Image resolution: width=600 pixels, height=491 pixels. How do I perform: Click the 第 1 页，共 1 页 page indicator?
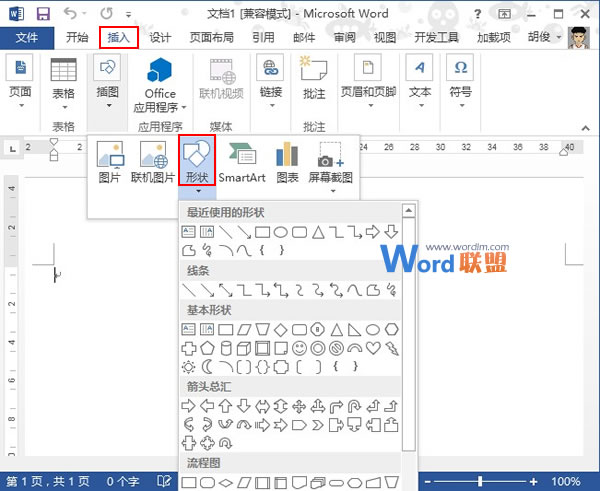tap(47, 481)
